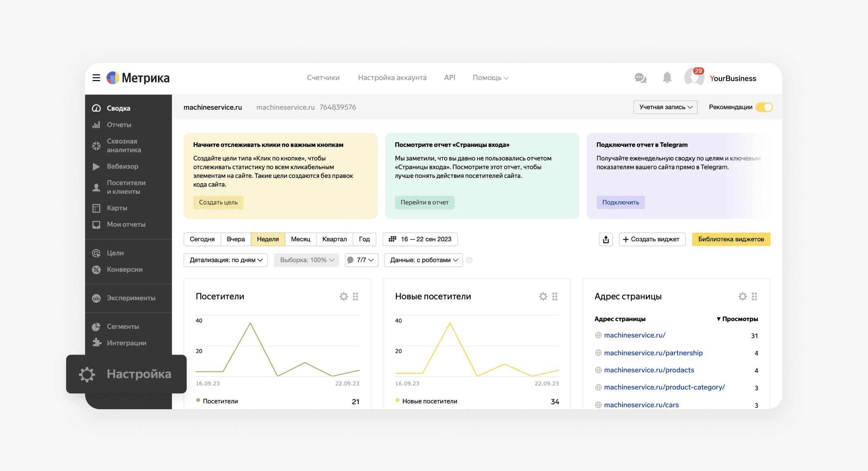Expand the Учетная запись dropdown
Image resolution: width=868 pixels, height=471 pixels.
point(664,107)
